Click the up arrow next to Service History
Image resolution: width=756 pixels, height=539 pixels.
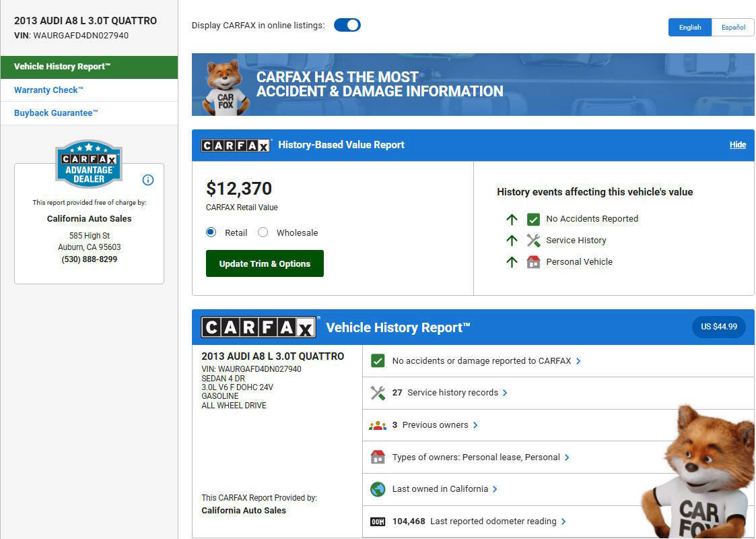click(512, 241)
